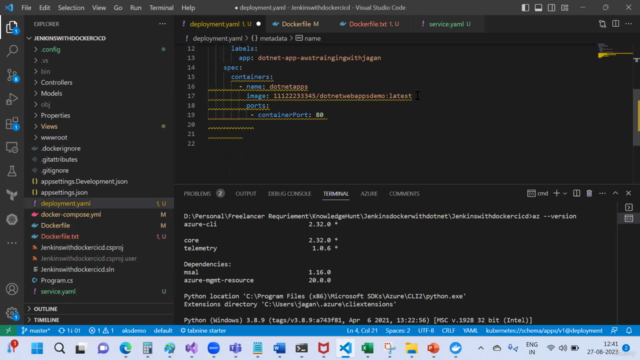Open Accounts menu in activity bar
The height and width of the screenshot is (360, 640).
pyautogui.click(x=12, y=289)
